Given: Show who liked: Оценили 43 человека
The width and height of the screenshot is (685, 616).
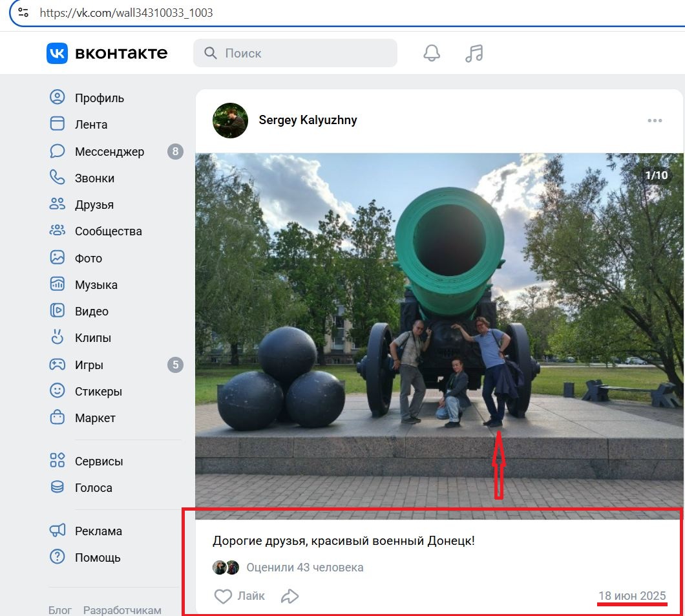Looking at the screenshot, I should click(x=304, y=568).
